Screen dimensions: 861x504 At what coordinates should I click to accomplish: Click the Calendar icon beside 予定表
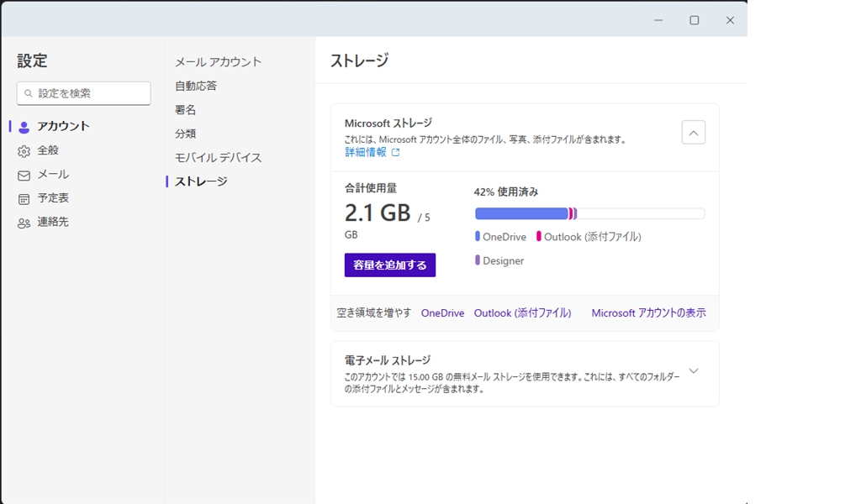tap(24, 199)
